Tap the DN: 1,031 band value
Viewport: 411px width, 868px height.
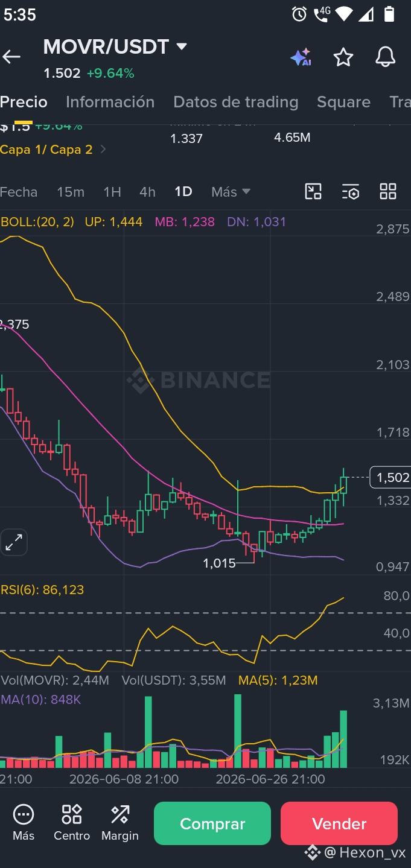click(x=256, y=222)
